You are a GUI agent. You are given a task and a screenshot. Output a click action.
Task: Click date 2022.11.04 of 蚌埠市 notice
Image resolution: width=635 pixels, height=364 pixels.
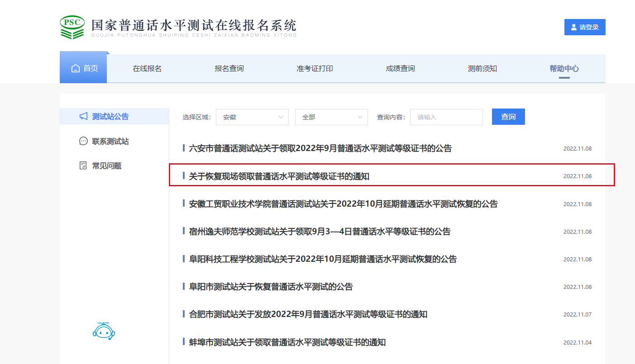tap(578, 343)
